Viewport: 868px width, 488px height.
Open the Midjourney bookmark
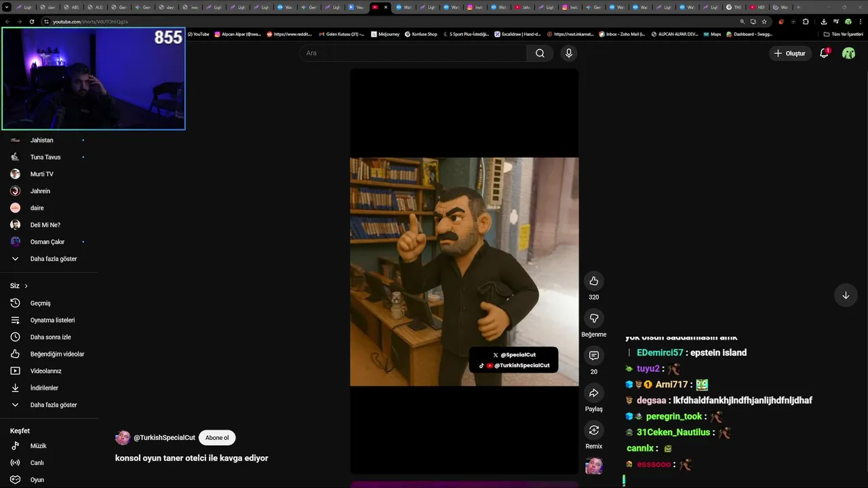tap(385, 34)
